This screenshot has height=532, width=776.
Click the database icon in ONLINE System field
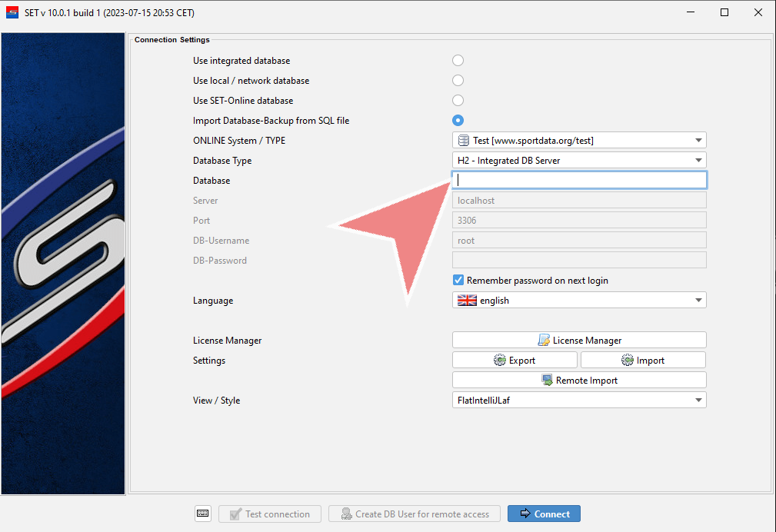[464, 140]
